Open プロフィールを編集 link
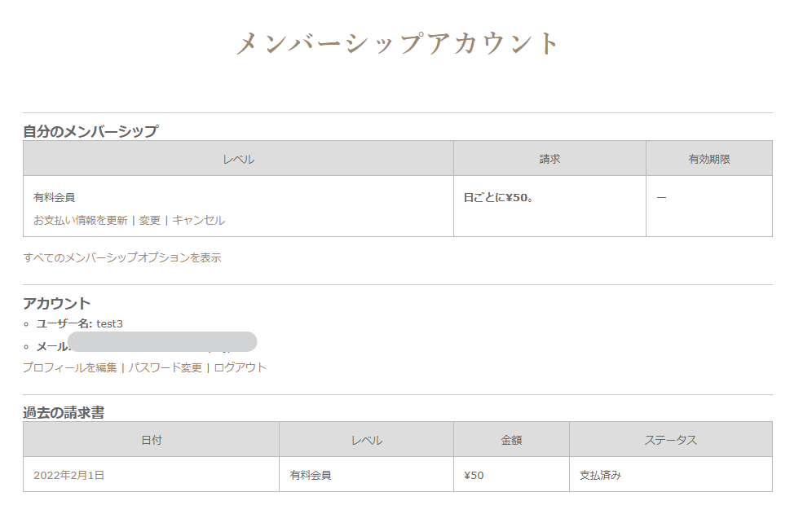Viewport: 812px width, 514px height. click(69, 367)
